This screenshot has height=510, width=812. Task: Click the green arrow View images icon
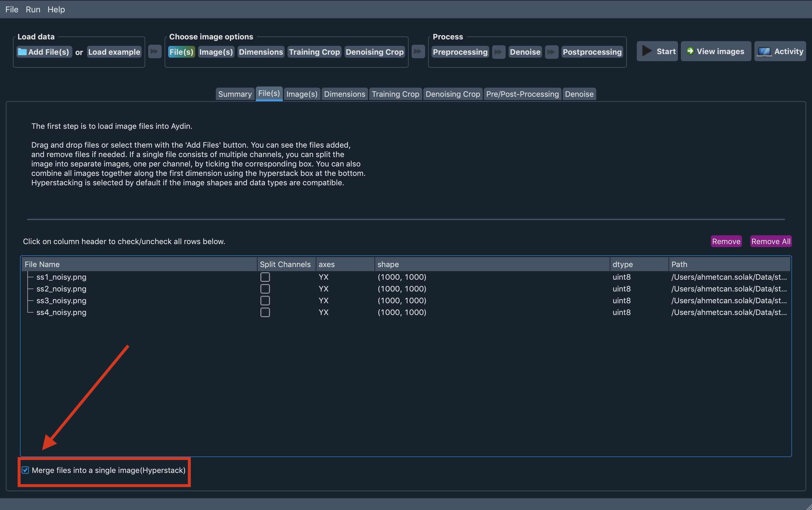coord(690,51)
